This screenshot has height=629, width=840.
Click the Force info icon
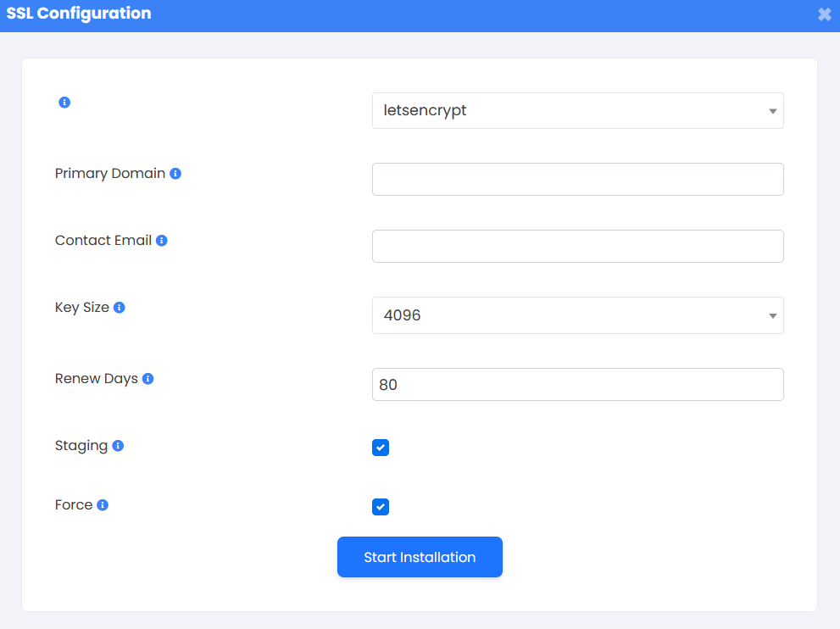click(x=103, y=505)
